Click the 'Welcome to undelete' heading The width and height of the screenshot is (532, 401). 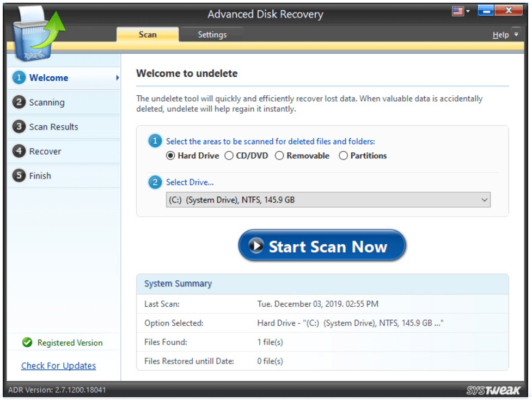[x=187, y=73]
